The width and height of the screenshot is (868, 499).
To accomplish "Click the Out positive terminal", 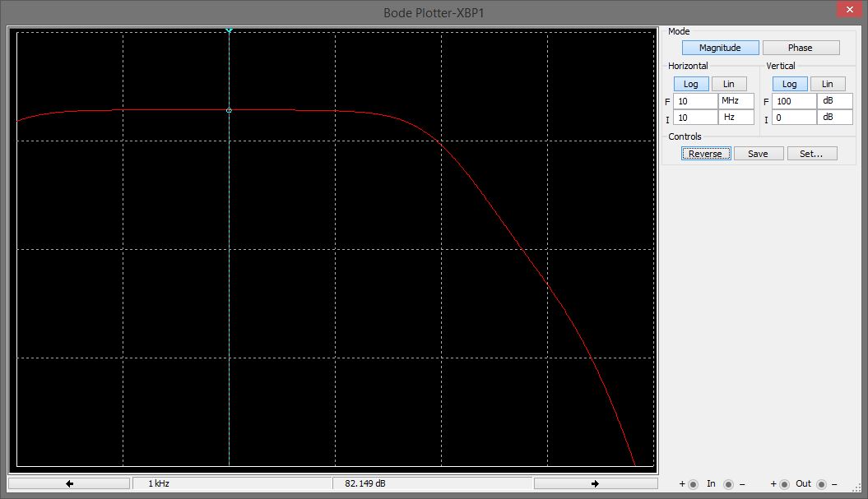I will [784, 485].
